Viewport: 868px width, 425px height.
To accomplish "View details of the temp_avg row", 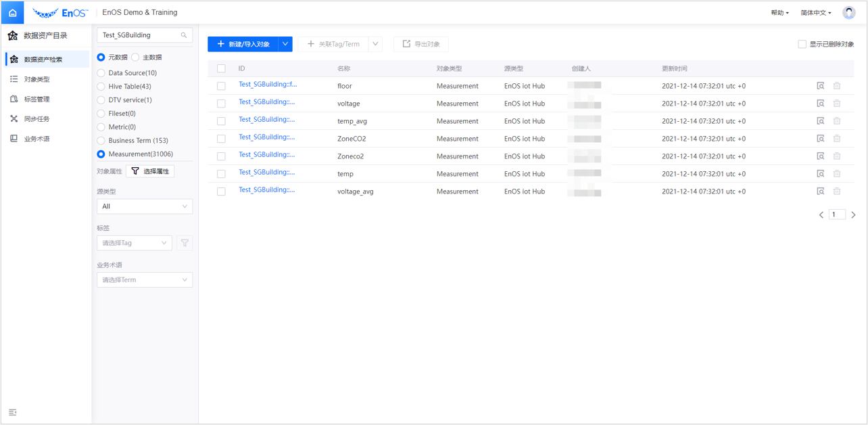I will (820, 121).
